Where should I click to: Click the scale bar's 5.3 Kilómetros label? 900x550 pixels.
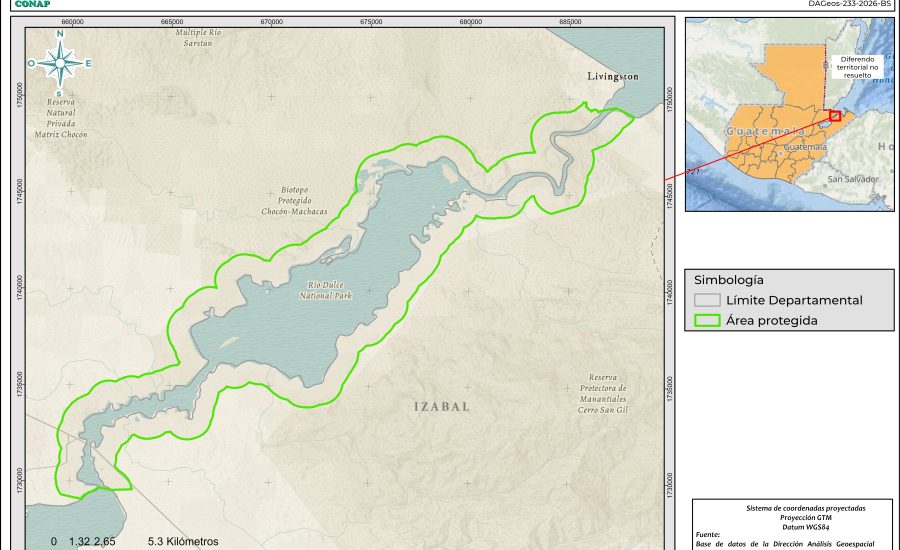182,541
